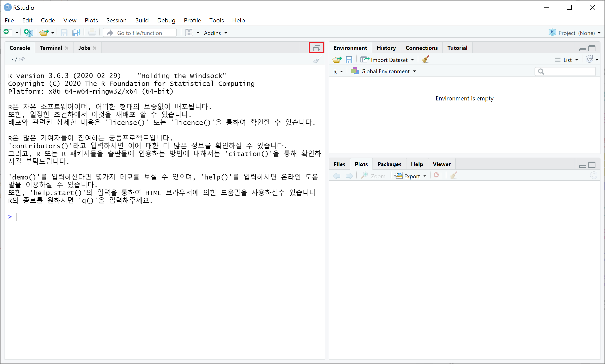Expand recent files dropdown arrow
The width and height of the screenshot is (605, 364).
pyautogui.click(x=53, y=33)
